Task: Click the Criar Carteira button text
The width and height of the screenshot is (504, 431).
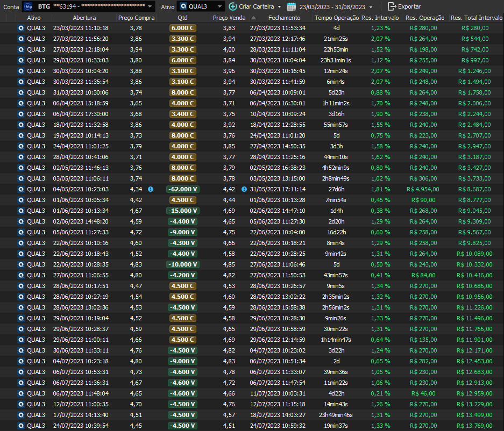Action: pos(257,6)
